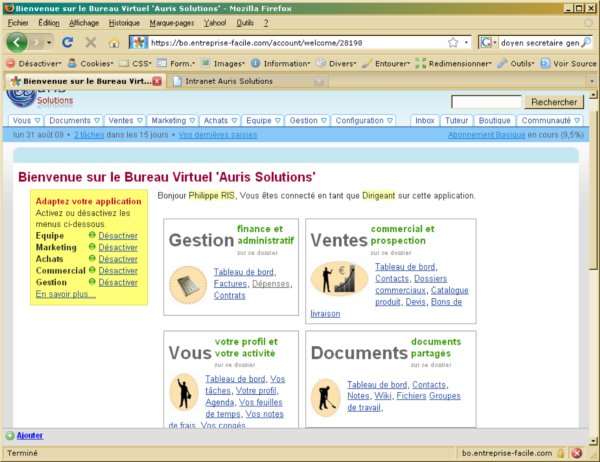The height and width of the screenshot is (462, 600).
Task: Open the Historique menu
Action: pos(124,23)
